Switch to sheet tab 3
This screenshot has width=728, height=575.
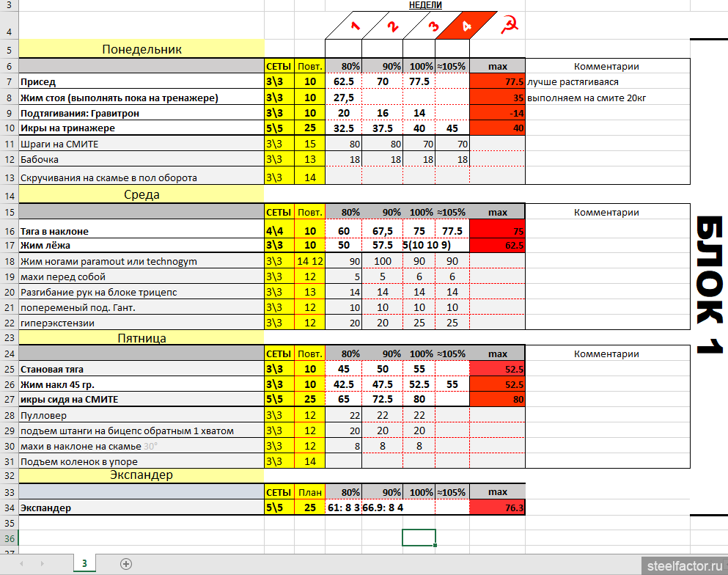[x=84, y=563]
